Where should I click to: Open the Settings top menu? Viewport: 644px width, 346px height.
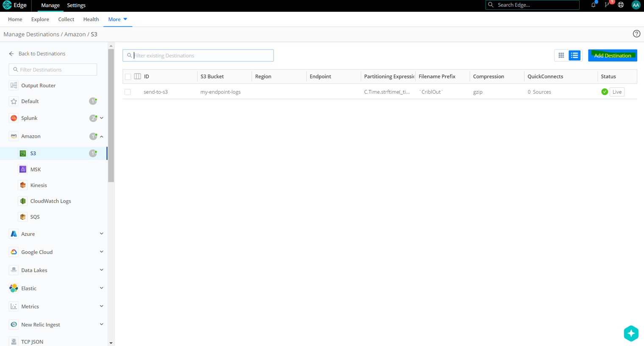[76, 5]
